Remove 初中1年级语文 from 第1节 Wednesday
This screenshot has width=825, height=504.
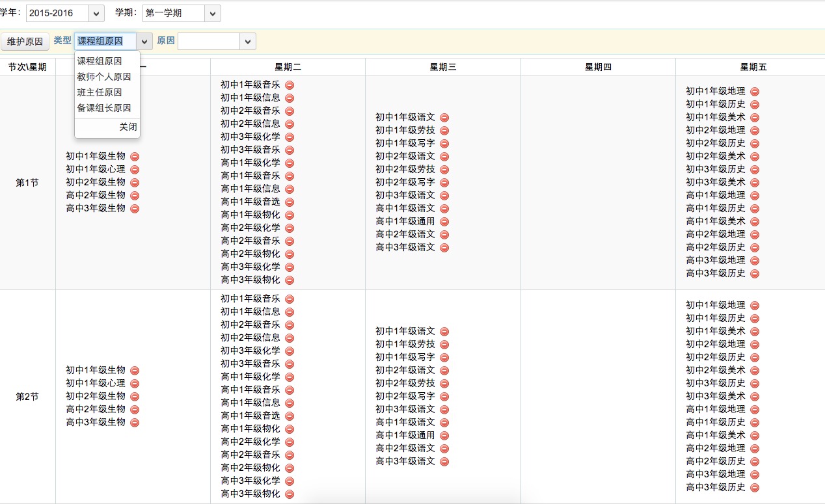(444, 118)
